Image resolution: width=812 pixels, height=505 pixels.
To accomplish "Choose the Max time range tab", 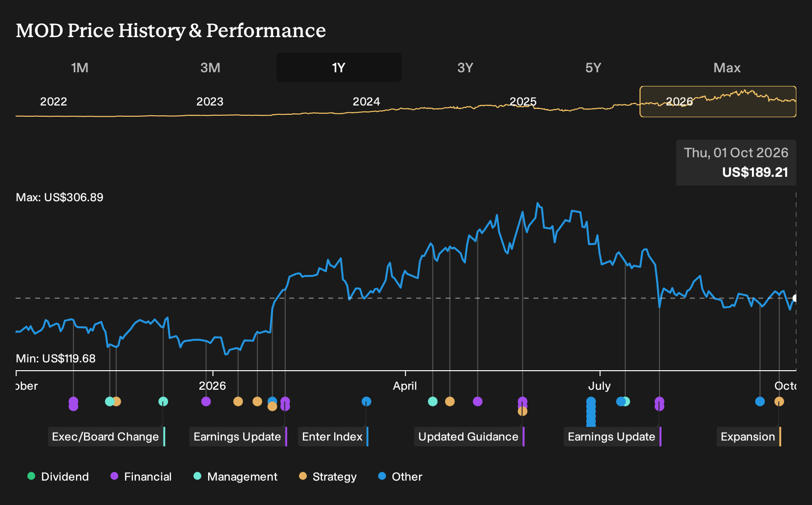I will pyautogui.click(x=727, y=67).
